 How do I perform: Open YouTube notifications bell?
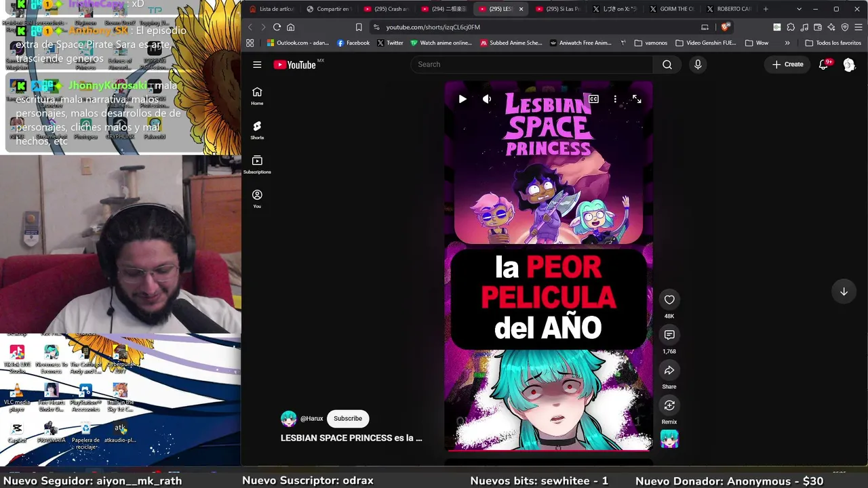click(x=823, y=64)
